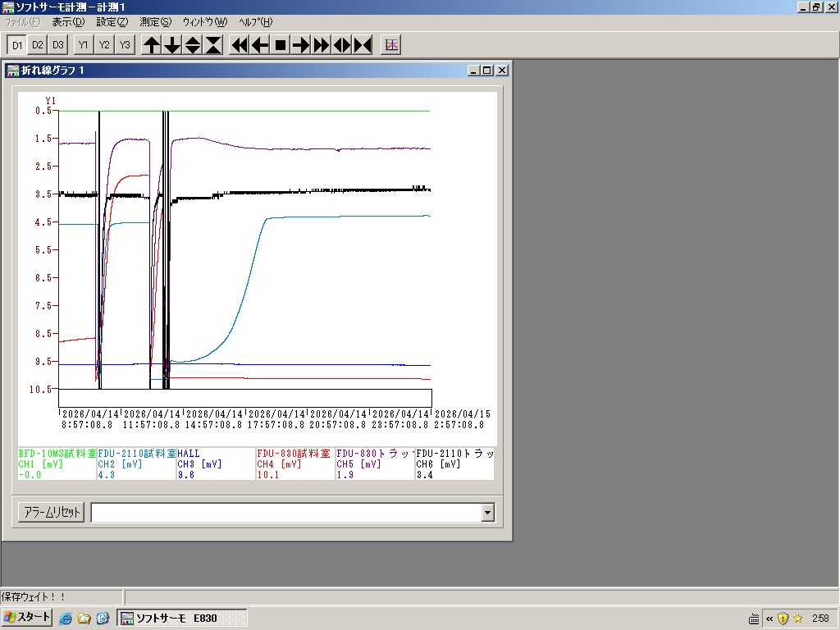Toggle the D2 display button
The height and width of the screenshot is (630, 840).
click(37, 45)
